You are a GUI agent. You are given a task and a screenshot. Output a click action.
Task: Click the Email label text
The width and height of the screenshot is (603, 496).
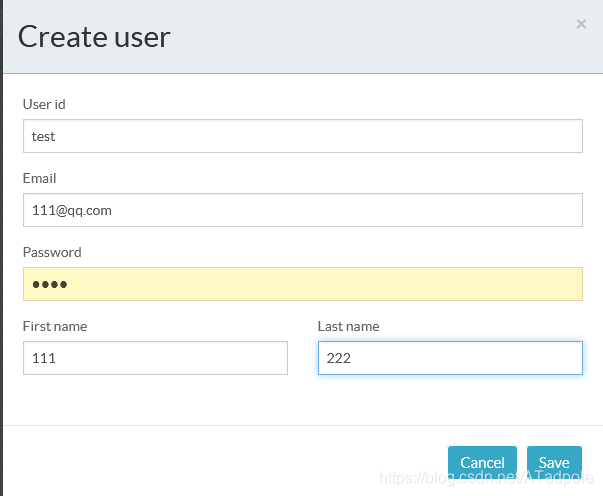point(39,178)
